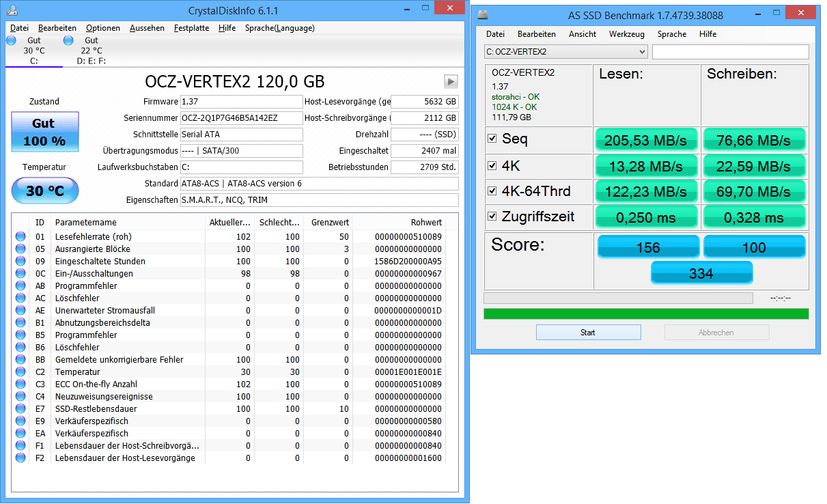Open Datei menu in CrystalDiskInfo
This screenshot has width=827, height=504.
pyautogui.click(x=19, y=28)
